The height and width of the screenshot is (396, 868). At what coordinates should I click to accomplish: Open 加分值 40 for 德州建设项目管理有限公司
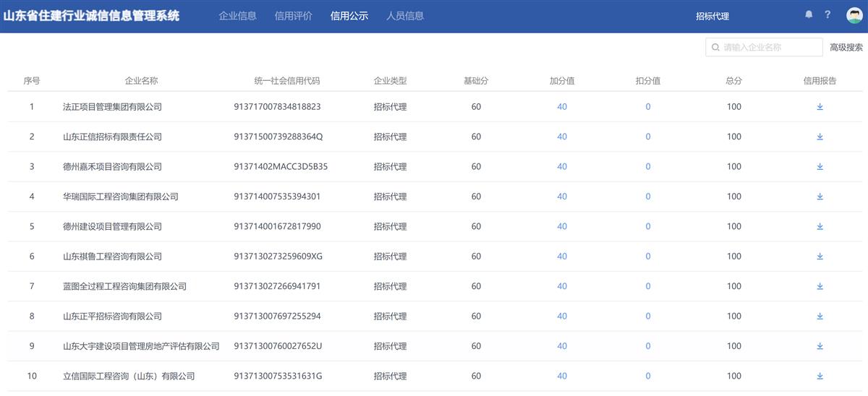562,227
